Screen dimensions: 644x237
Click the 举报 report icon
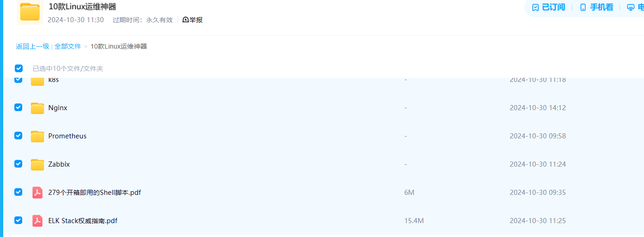tap(186, 20)
